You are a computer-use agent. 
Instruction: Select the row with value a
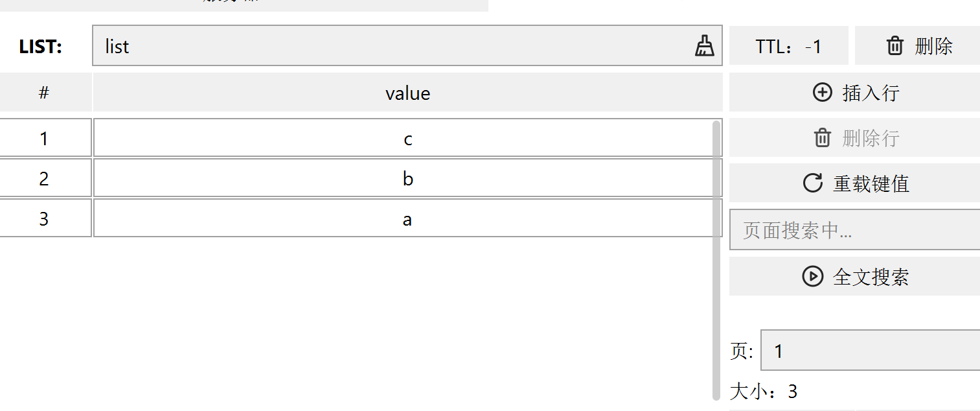pyautogui.click(x=407, y=218)
